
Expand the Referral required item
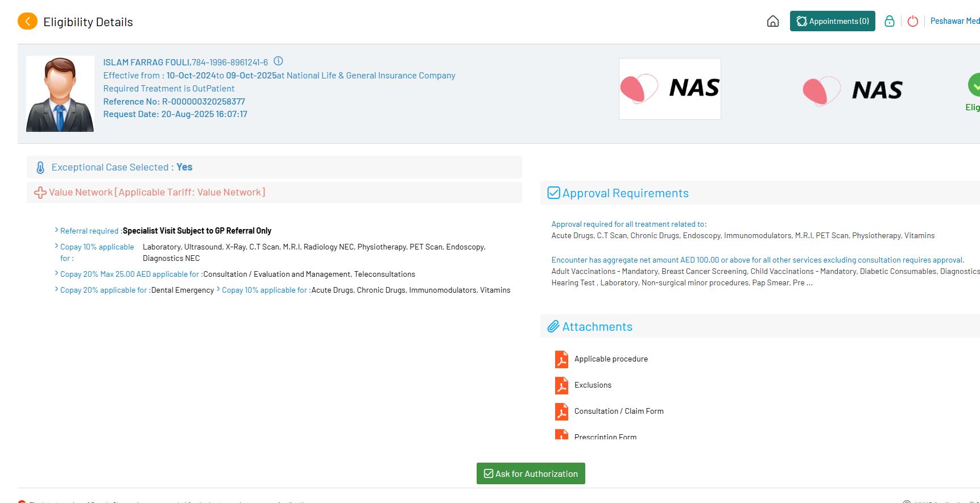coord(56,230)
